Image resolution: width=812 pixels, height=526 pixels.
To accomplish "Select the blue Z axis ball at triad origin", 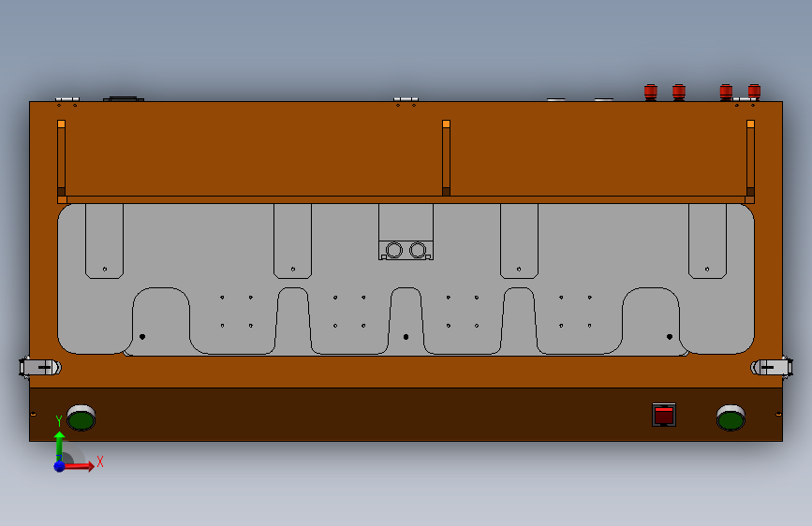I will tap(59, 466).
